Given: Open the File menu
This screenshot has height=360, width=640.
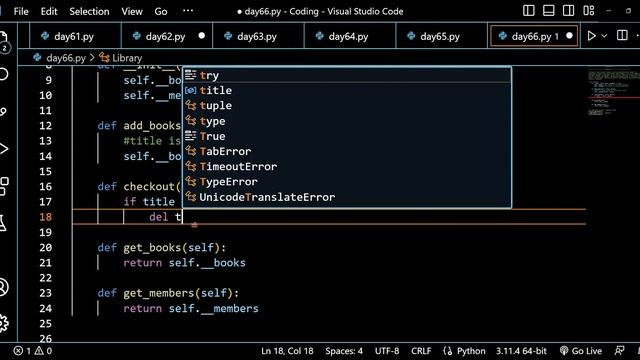Looking at the screenshot, I should [x=21, y=11].
